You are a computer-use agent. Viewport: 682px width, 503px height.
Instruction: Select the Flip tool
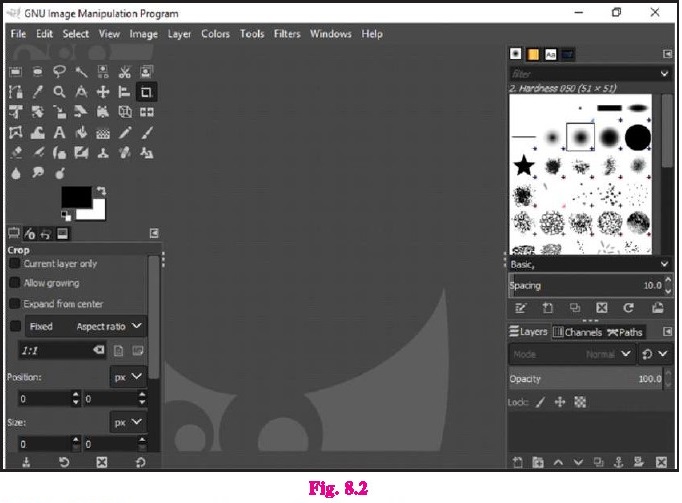click(147, 112)
